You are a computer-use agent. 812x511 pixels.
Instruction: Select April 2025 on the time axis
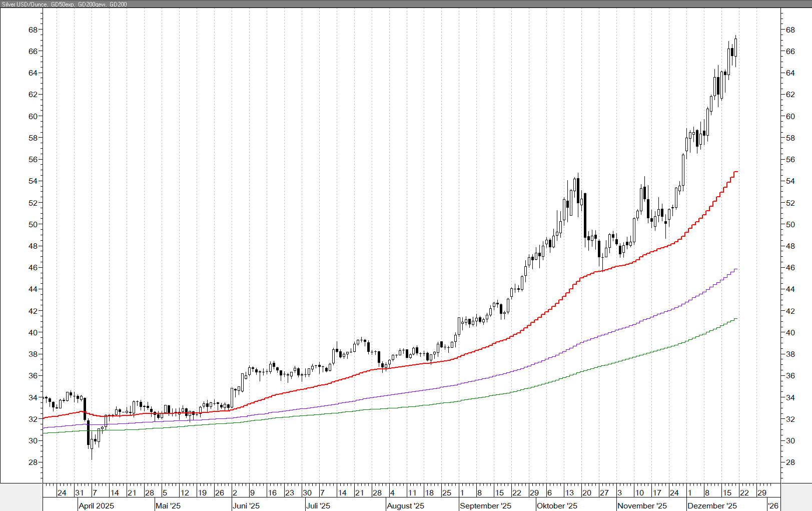click(x=96, y=505)
